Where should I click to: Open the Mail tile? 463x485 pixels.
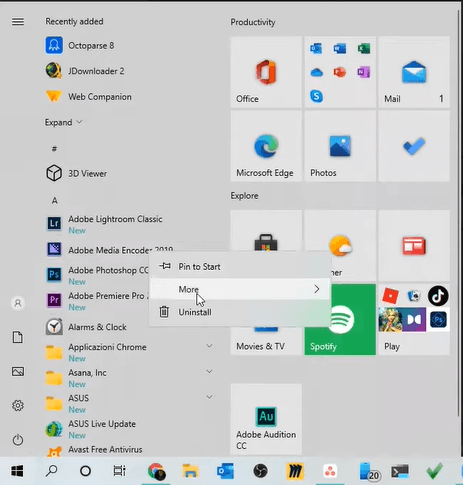[414, 72]
